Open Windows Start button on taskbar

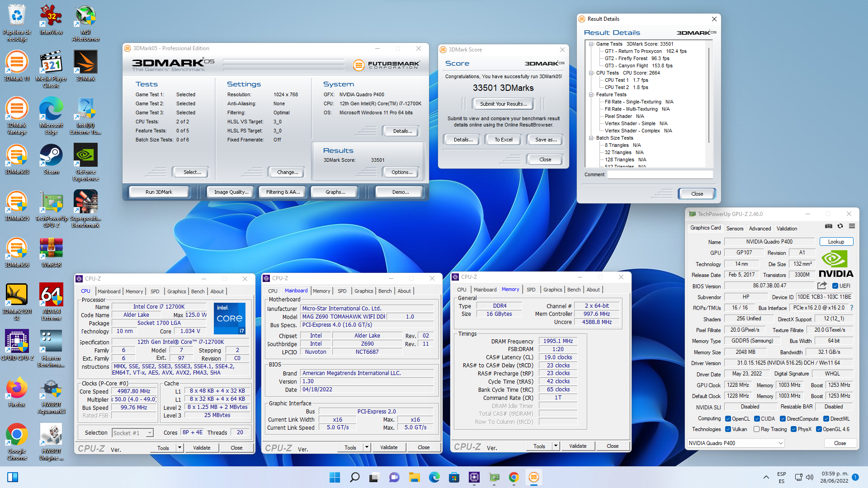pos(335,477)
